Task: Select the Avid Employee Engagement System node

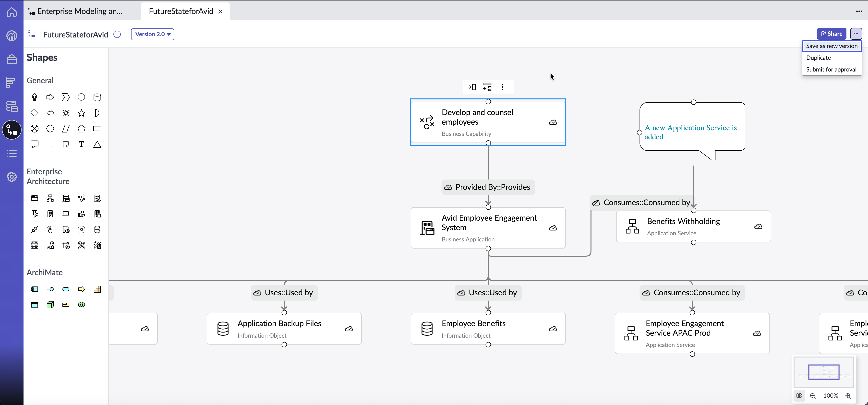Action: click(488, 228)
